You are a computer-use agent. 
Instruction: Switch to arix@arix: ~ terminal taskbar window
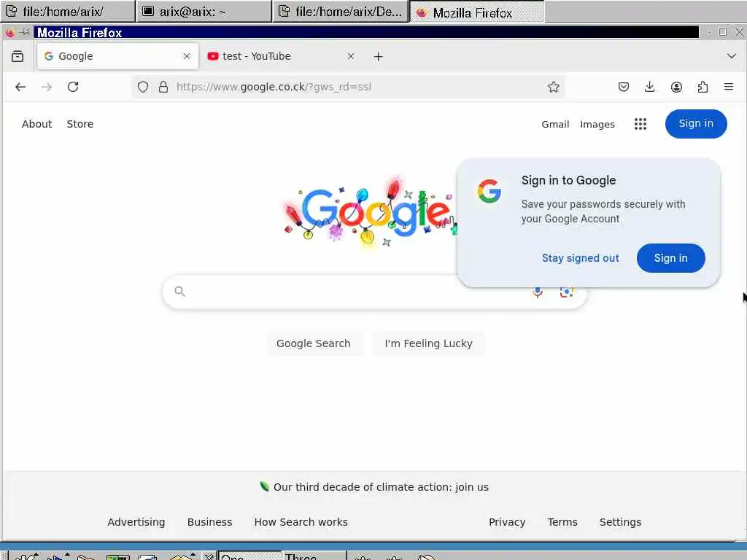tap(204, 12)
